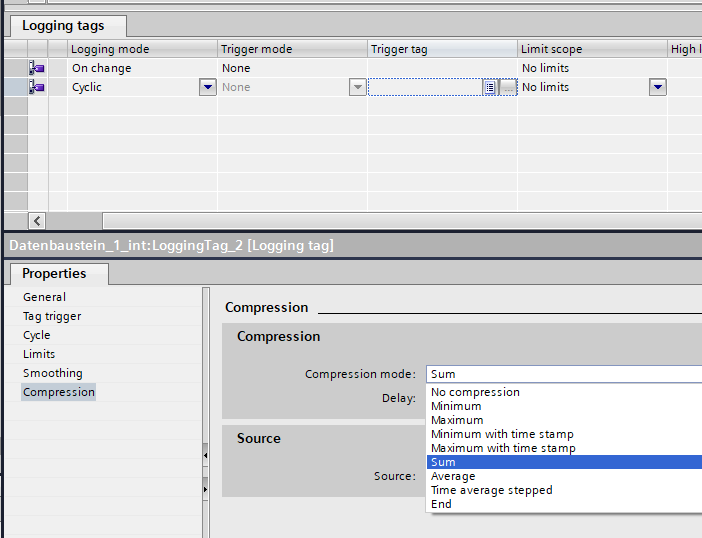The height and width of the screenshot is (538, 702).
Task: Select Cycle in the properties navigation
Action: 36,335
